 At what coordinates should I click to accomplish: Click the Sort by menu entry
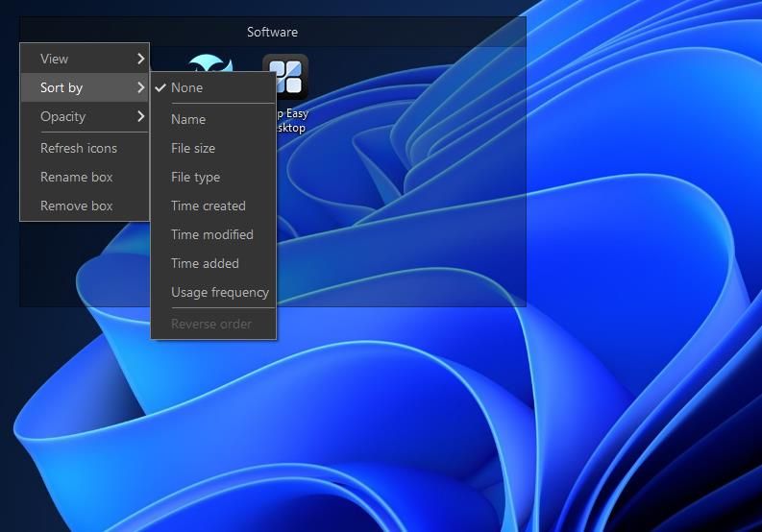[85, 87]
